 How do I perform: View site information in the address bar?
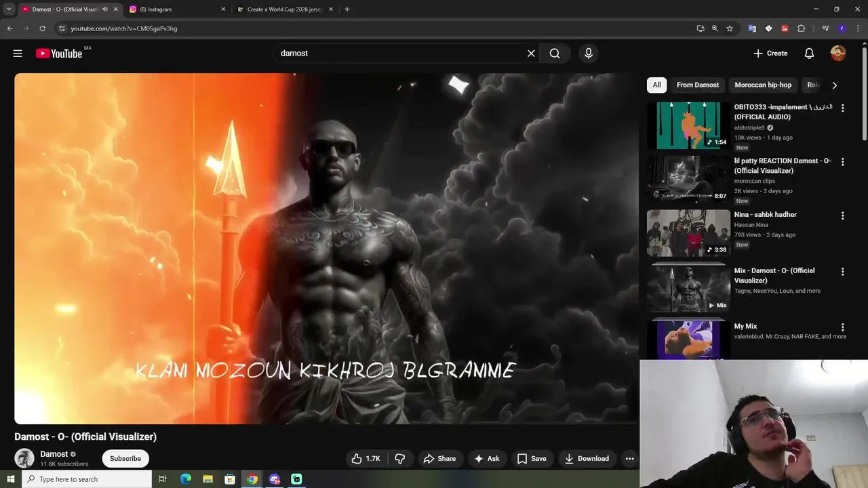click(x=62, y=28)
